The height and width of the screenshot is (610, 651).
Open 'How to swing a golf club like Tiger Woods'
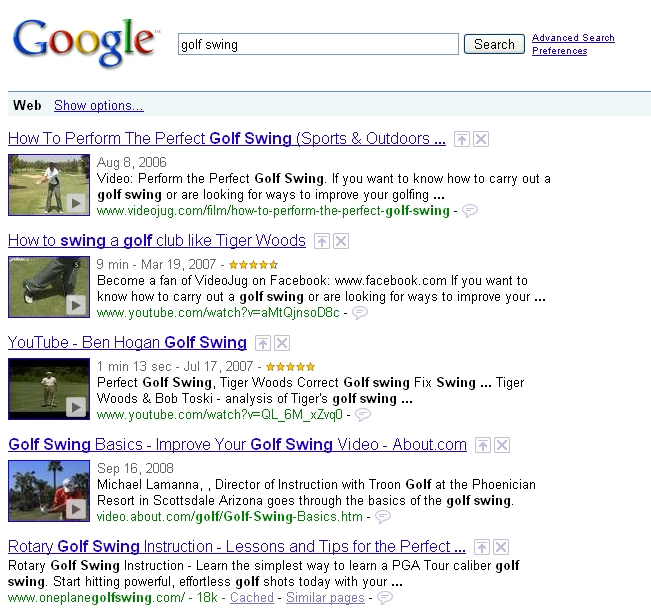click(x=157, y=241)
